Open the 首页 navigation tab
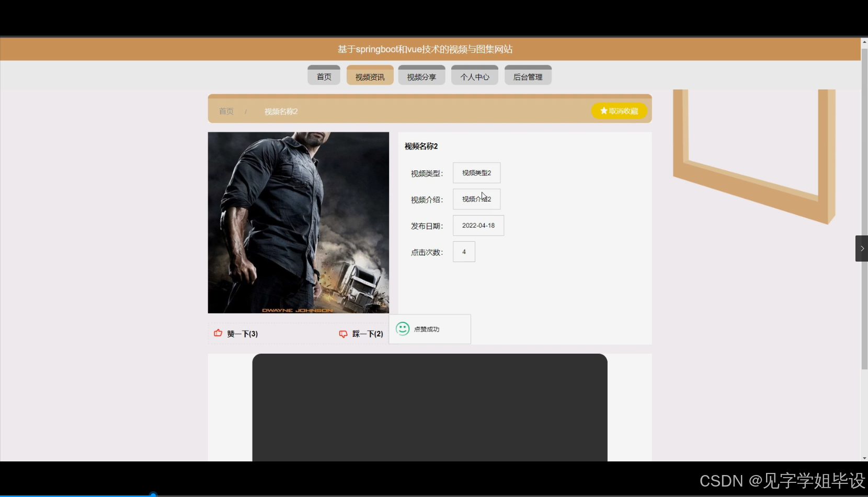The width and height of the screenshot is (868, 497). point(324,75)
